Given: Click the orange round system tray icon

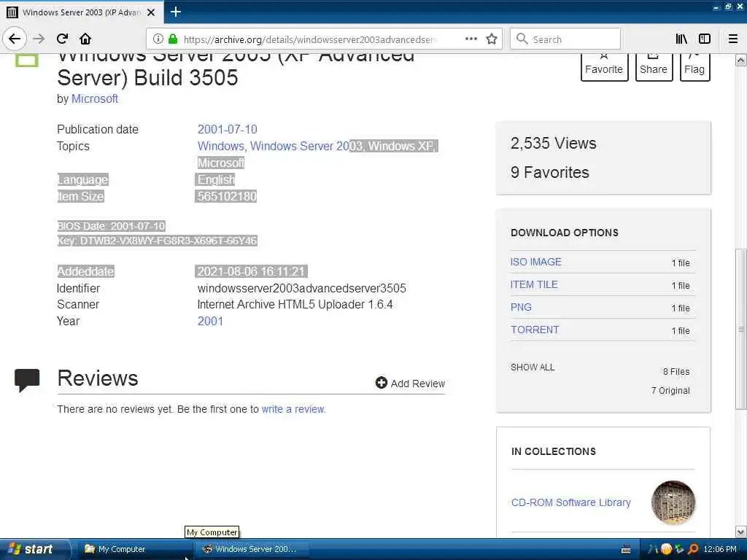Looking at the screenshot, I should coord(666,550).
